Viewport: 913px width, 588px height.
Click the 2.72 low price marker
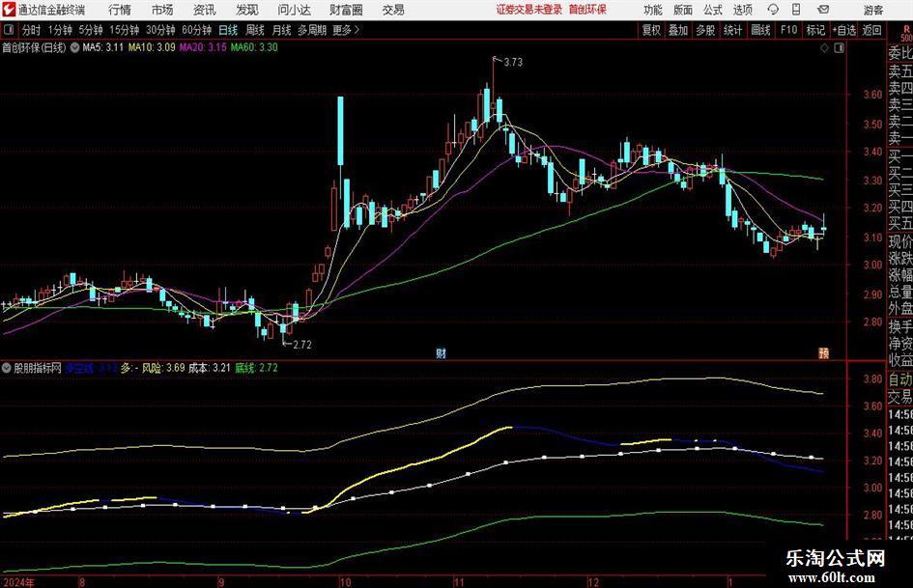tap(301, 345)
